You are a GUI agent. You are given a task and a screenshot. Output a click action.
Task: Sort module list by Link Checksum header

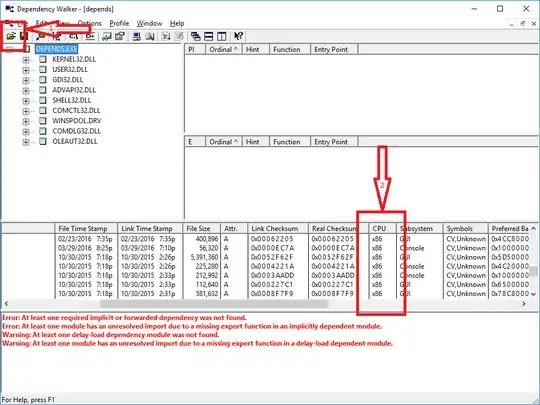[278, 229]
